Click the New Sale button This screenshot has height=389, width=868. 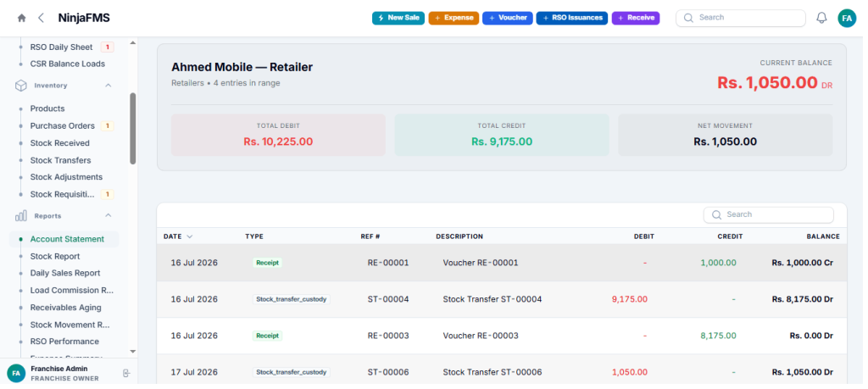point(398,18)
